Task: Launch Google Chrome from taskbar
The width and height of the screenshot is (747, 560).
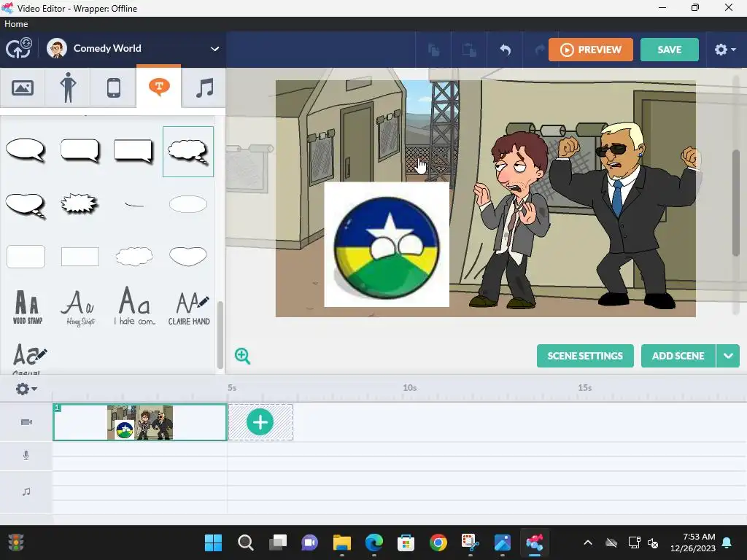Action: [438, 542]
